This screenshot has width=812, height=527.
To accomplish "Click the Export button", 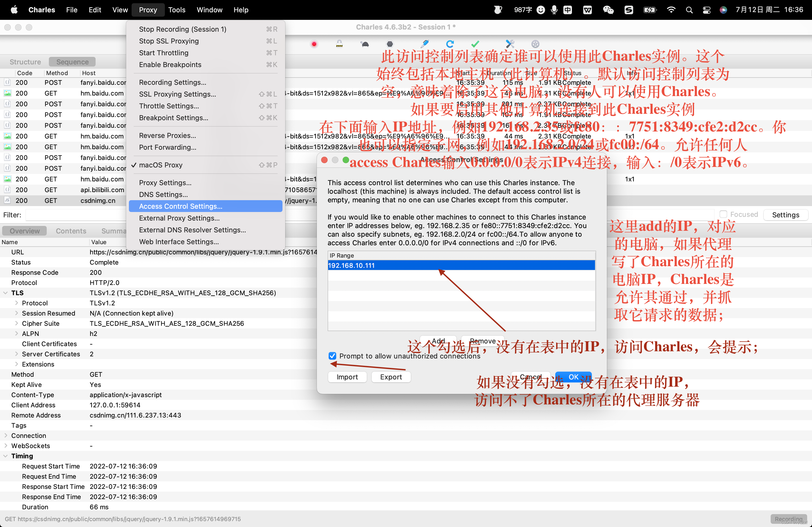I will click(391, 377).
